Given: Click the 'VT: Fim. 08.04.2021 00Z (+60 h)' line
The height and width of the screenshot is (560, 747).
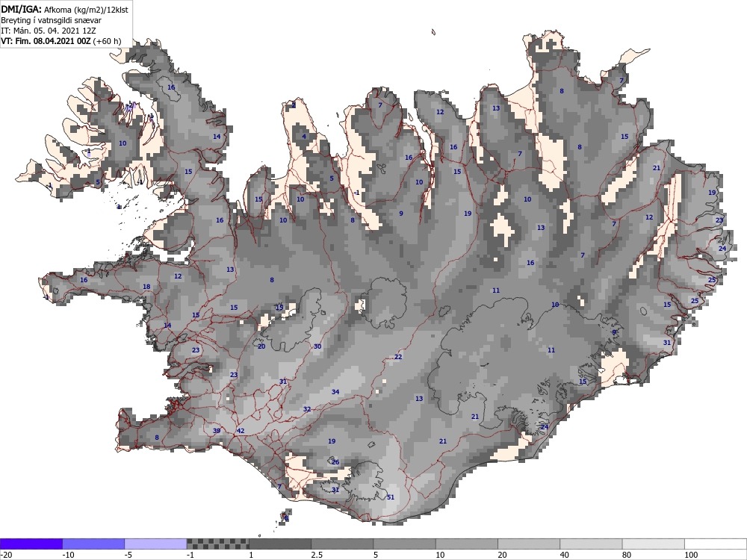Looking at the screenshot, I should [61, 41].
